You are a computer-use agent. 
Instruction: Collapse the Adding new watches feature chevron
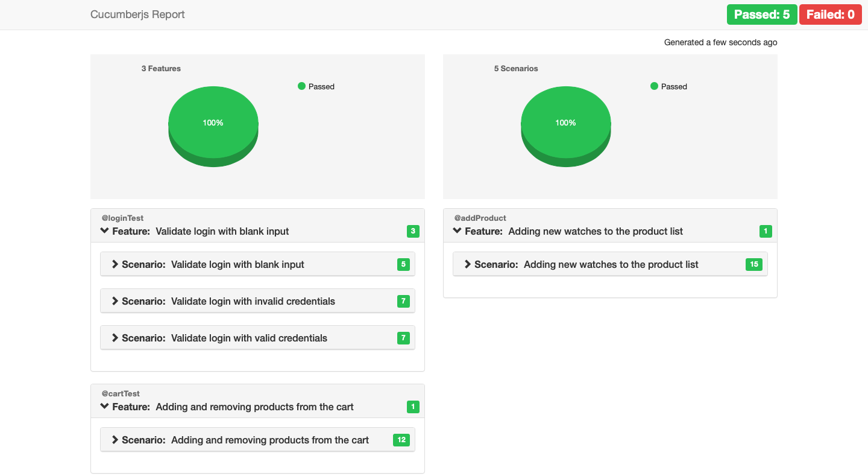click(458, 231)
